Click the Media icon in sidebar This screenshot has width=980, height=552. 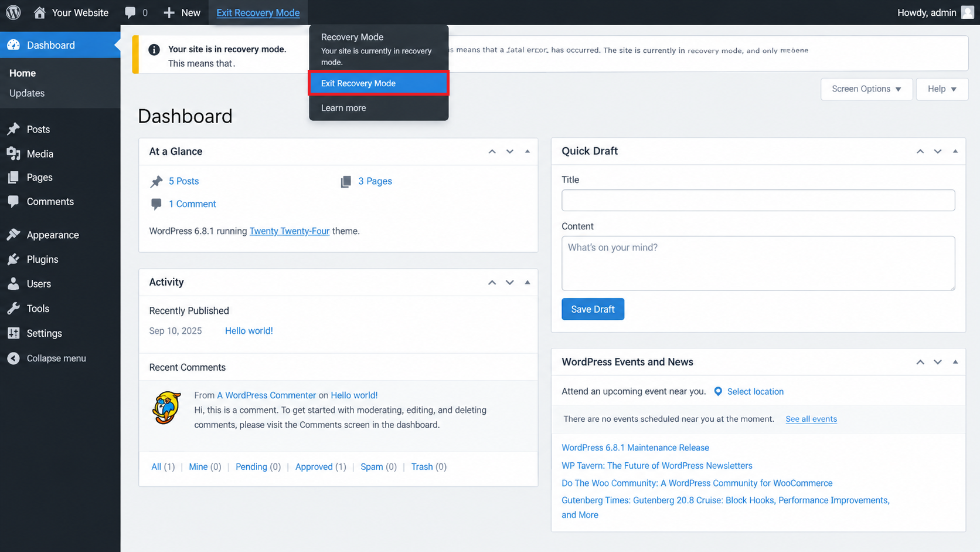[13, 154]
